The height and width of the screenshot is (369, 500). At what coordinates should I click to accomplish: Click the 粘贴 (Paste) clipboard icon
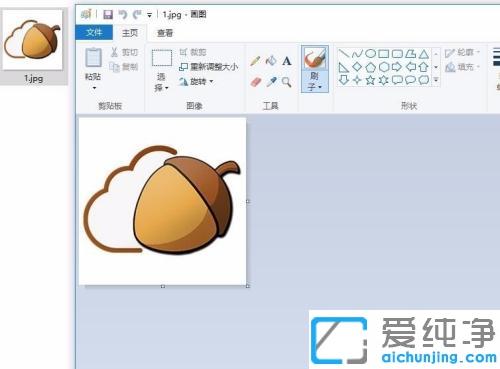tap(93, 58)
